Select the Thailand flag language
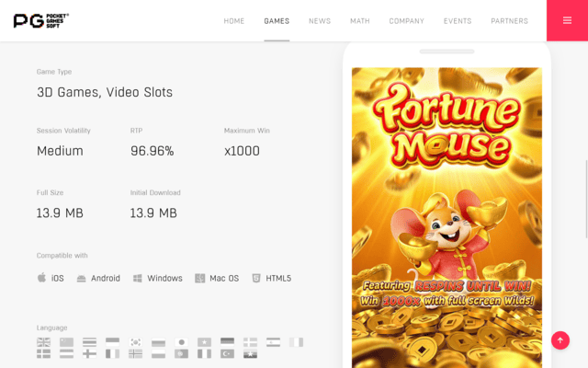The width and height of the screenshot is (588, 368). click(90, 342)
